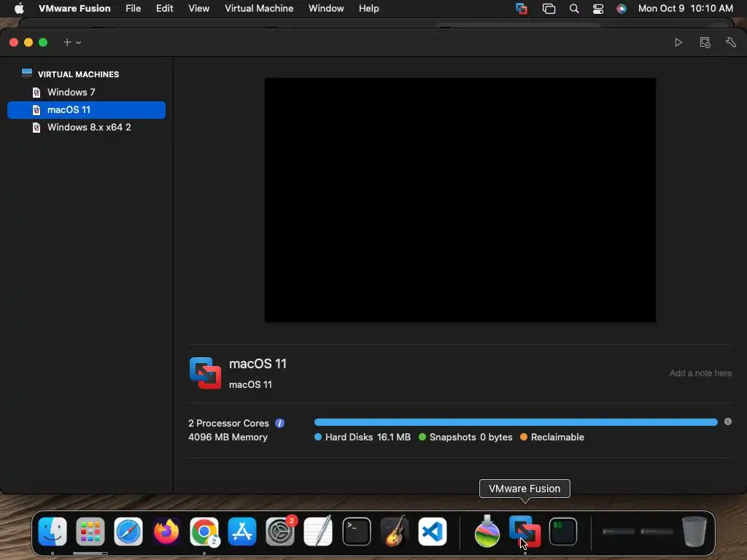The height and width of the screenshot is (560, 747).
Task: Click the processor cores info icon
Action: pyautogui.click(x=279, y=424)
